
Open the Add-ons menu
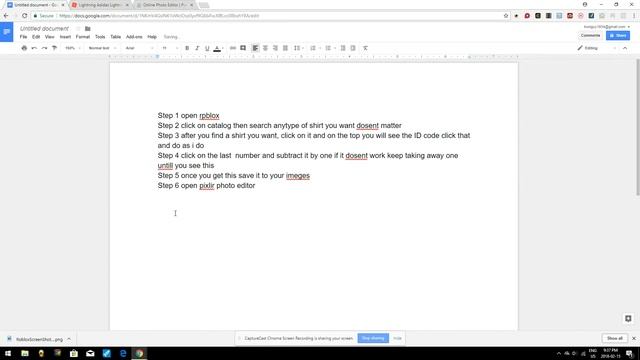(134, 37)
